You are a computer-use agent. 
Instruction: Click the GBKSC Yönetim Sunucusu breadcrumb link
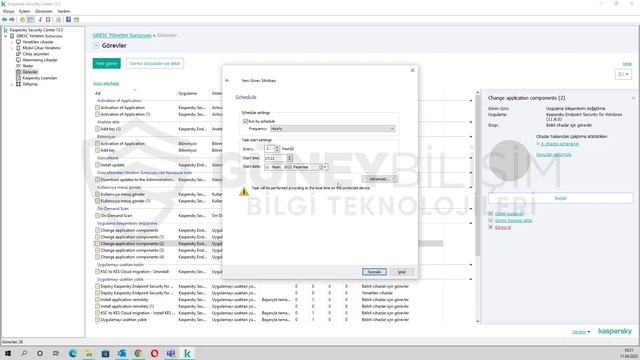[x=122, y=36]
